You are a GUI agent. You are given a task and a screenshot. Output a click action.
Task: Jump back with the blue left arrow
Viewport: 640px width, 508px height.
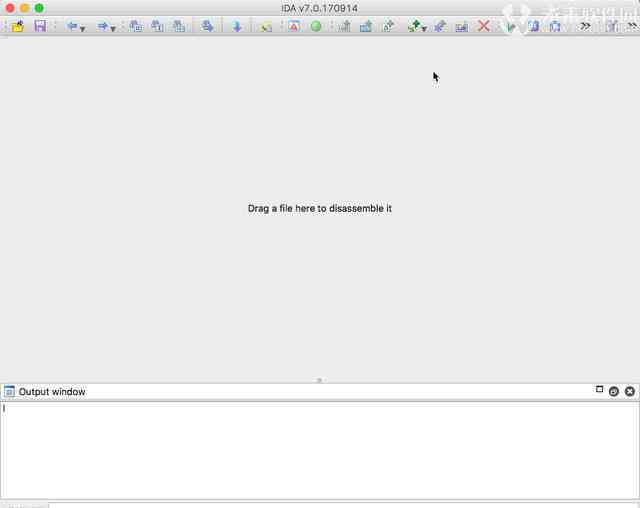[x=72, y=27]
